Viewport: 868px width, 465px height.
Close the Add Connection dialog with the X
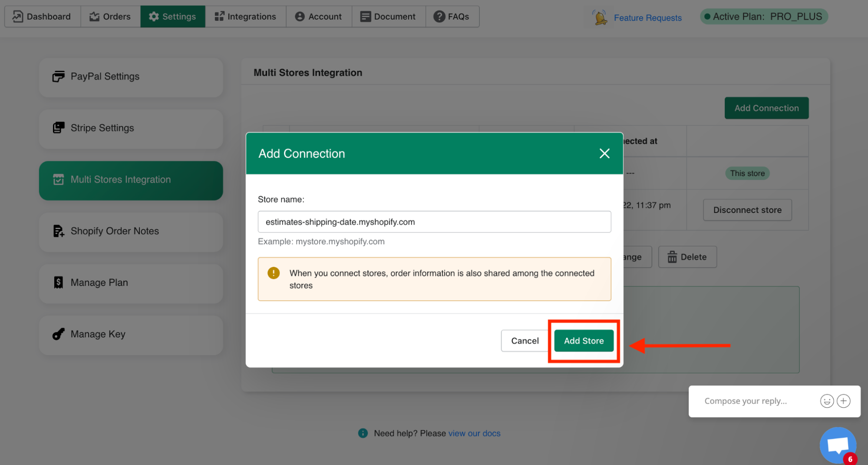604,153
